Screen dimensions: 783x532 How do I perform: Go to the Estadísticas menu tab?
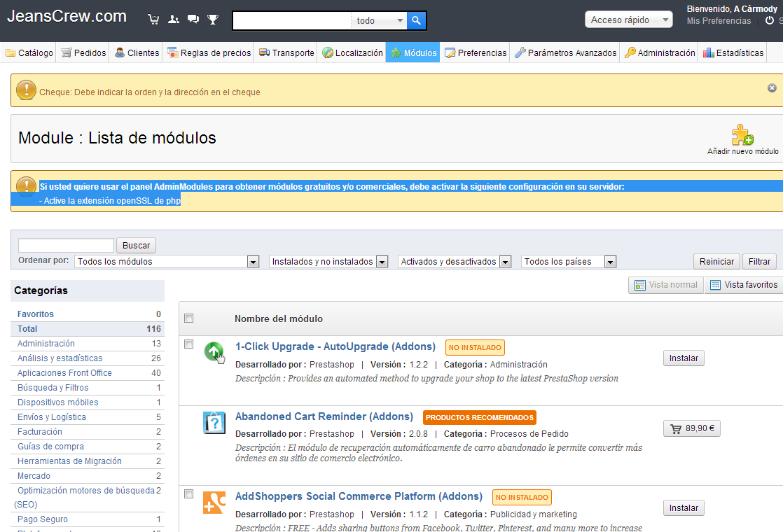point(733,53)
